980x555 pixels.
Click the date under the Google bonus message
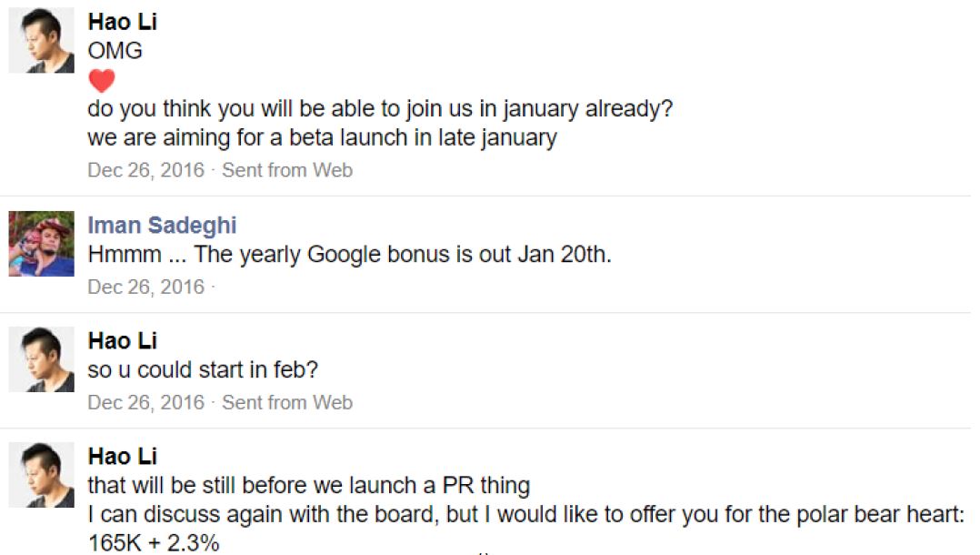tap(146, 288)
